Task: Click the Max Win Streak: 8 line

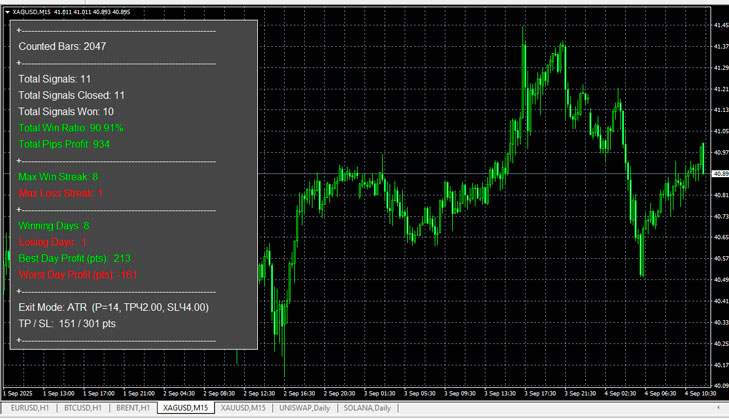Action: pyautogui.click(x=58, y=177)
